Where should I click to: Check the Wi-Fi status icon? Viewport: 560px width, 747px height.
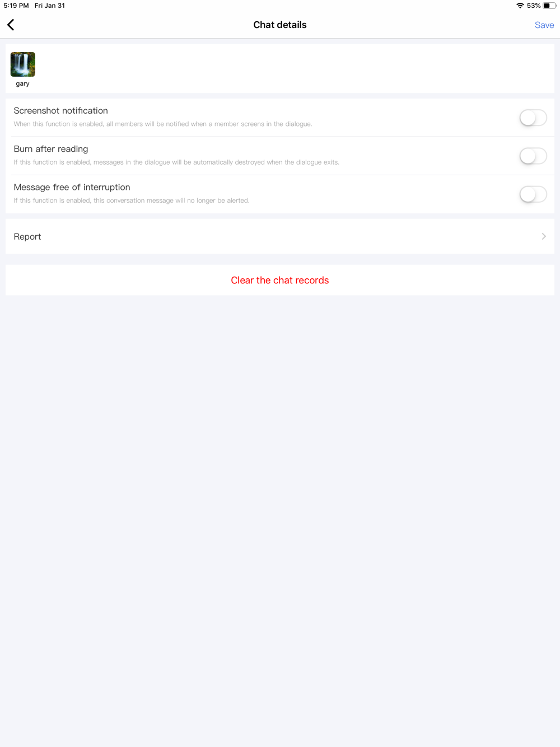point(520,6)
